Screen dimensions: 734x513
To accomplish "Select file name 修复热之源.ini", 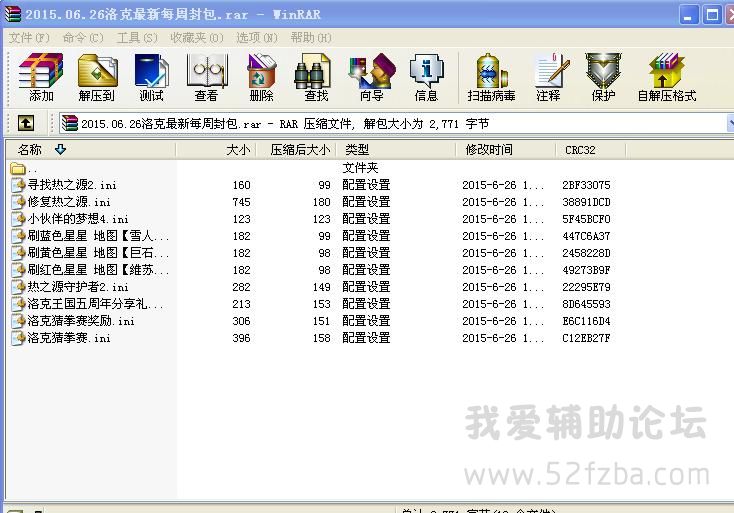I will (69, 202).
